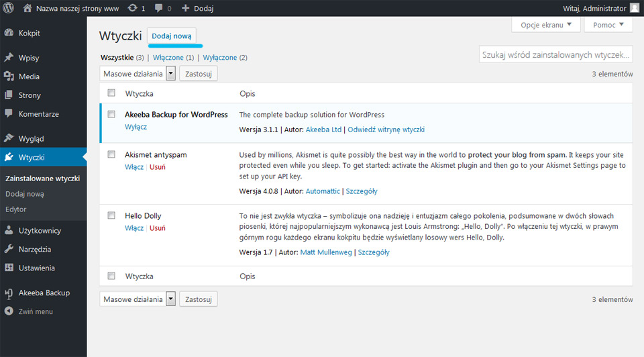Click the Akeeba Backup sidebar menu label
This screenshot has width=644, height=357.
click(44, 293)
